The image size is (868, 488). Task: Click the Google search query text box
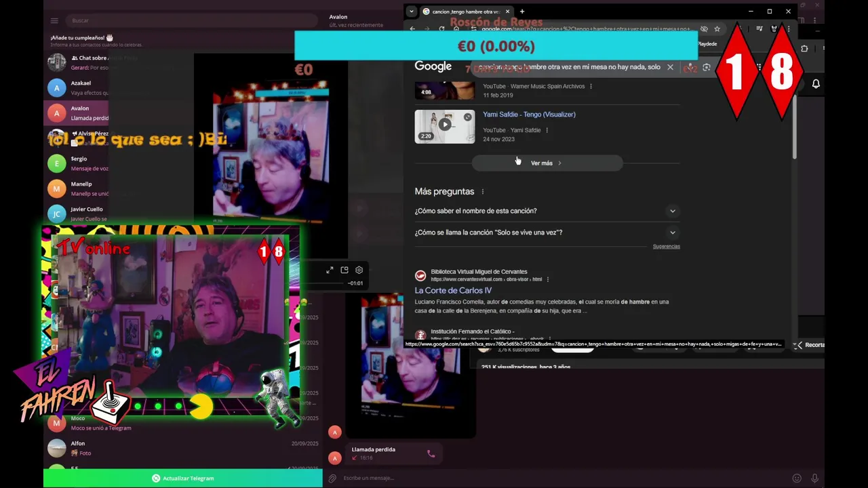pyautogui.click(x=570, y=67)
